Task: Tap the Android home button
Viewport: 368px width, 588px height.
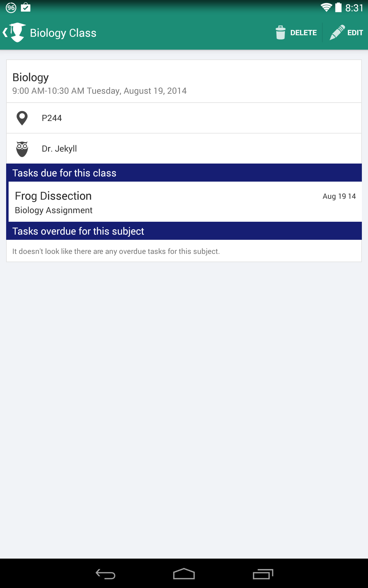Action: [x=184, y=574]
